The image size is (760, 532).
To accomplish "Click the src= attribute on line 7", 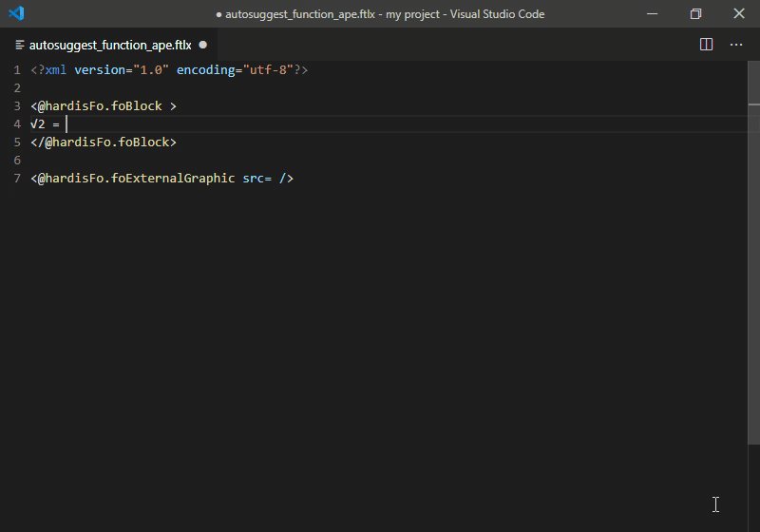I will point(256,179).
